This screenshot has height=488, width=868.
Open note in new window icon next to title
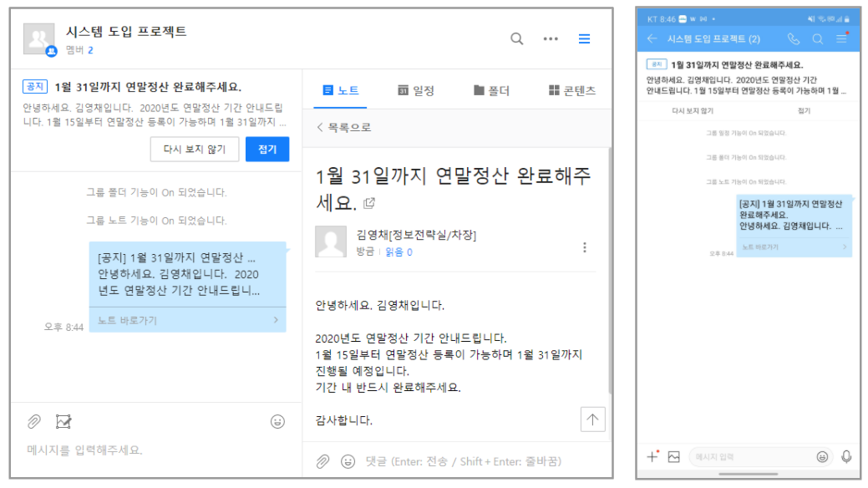pos(369,203)
